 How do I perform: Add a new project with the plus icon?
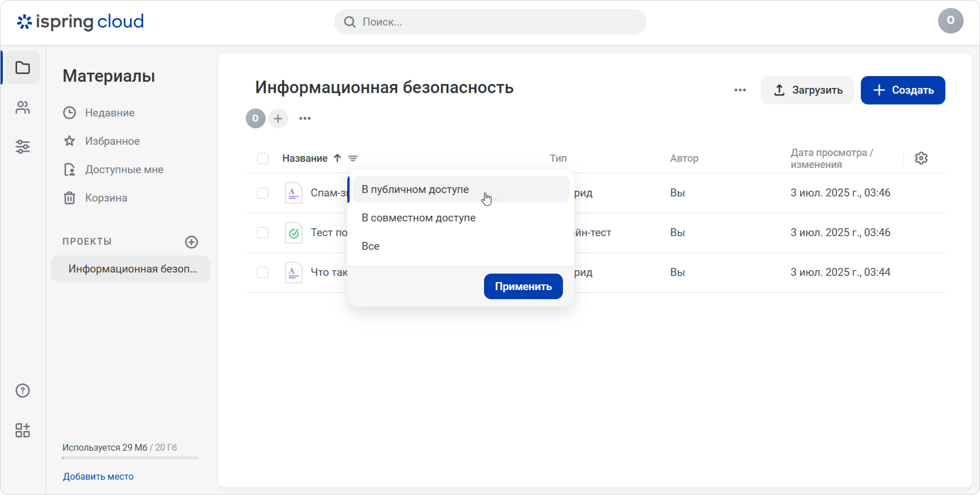[x=191, y=242]
